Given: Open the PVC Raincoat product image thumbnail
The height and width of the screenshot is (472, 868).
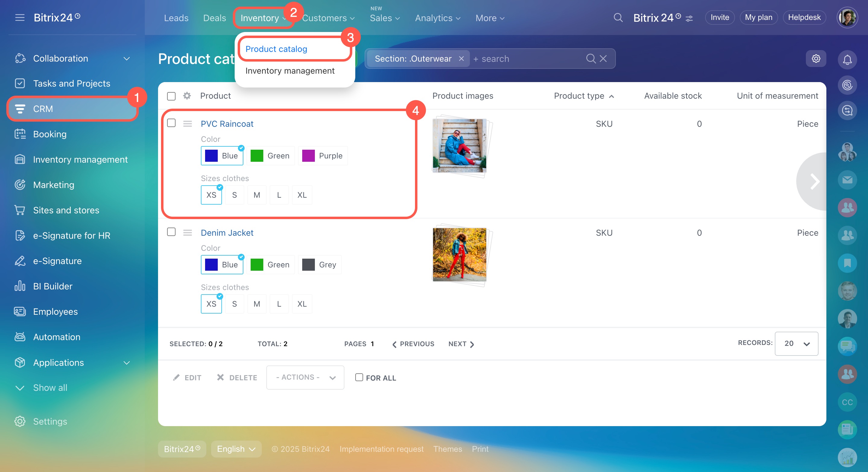Looking at the screenshot, I should click(459, 145).
